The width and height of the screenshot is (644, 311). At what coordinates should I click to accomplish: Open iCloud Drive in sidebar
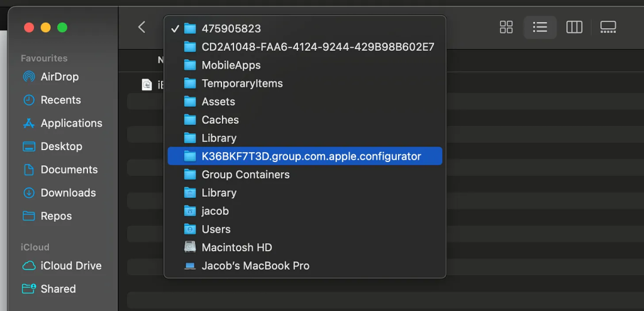(70, 266)
